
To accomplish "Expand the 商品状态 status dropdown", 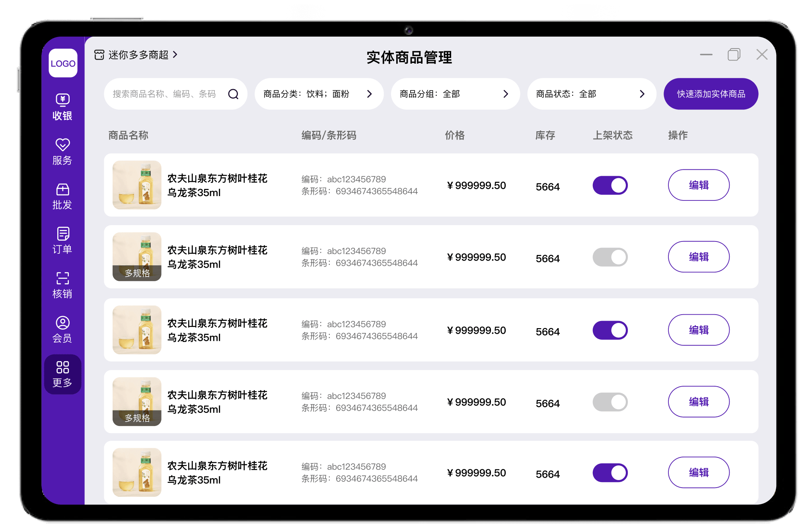I will point(591,94).
